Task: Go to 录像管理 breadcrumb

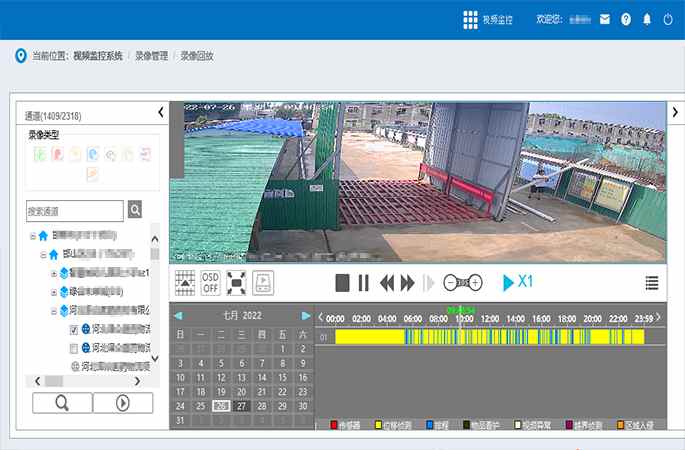Action: pos(151,56)
